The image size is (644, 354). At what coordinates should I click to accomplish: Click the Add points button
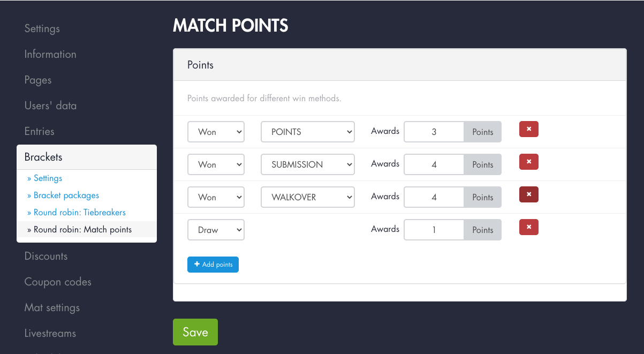coord(213,264)
